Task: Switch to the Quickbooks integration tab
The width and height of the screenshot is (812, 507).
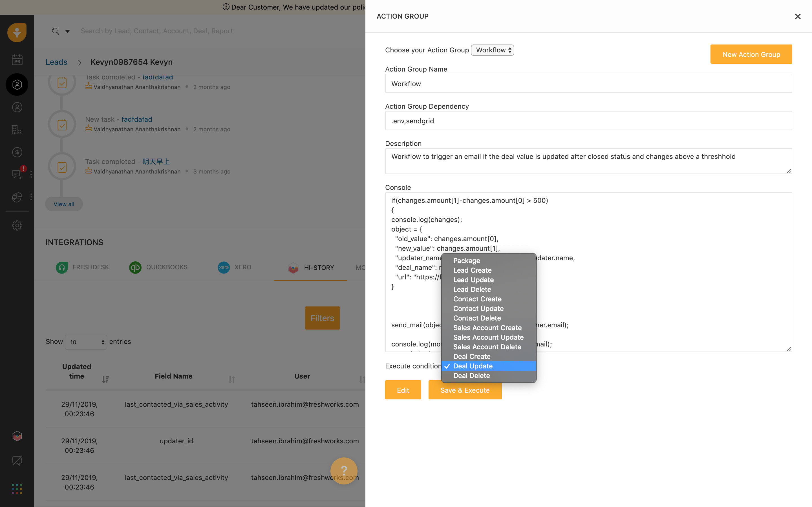Action: [x=159, y=267]
